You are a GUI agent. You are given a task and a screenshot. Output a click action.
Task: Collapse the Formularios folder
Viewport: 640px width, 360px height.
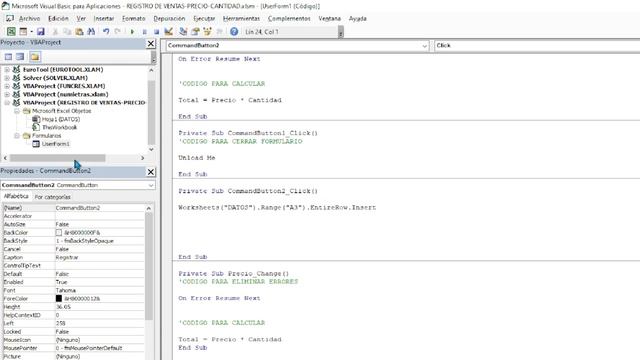coord(17,136)
